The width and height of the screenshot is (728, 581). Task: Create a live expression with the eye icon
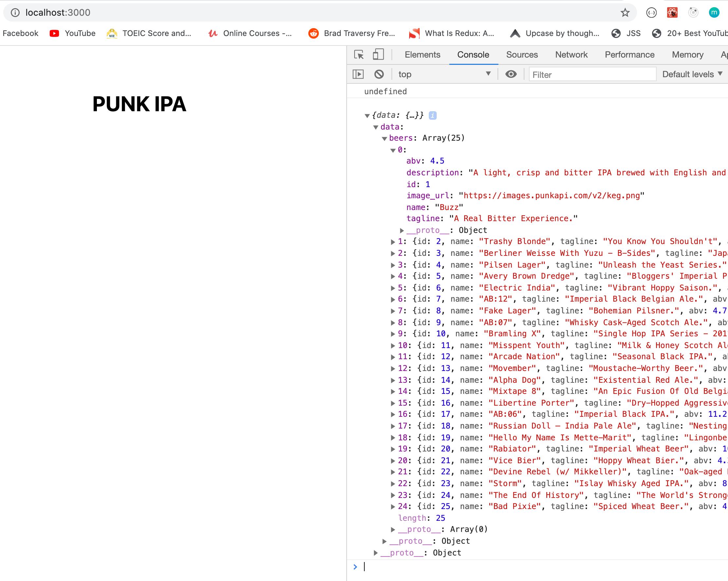pos(511,74)
